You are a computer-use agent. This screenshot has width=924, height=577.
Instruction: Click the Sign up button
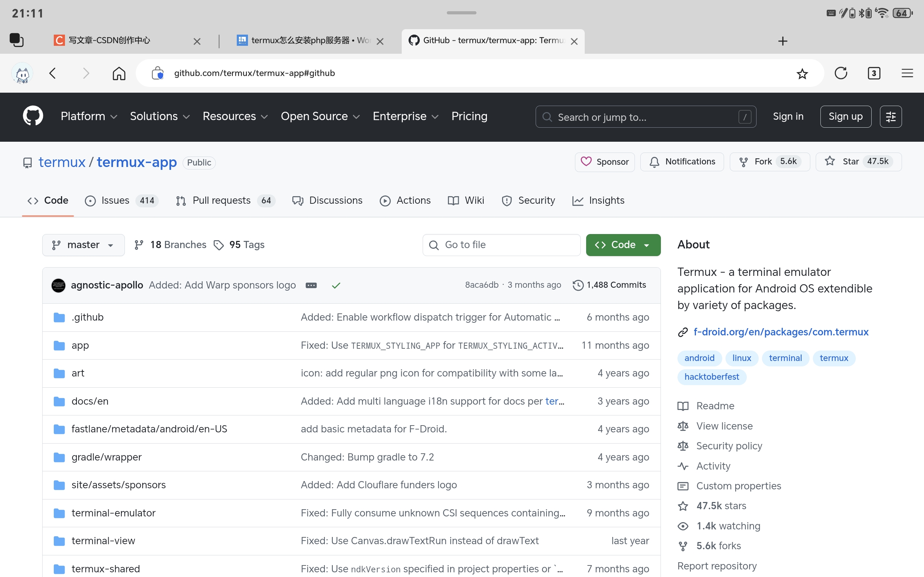tap(845, 116)
